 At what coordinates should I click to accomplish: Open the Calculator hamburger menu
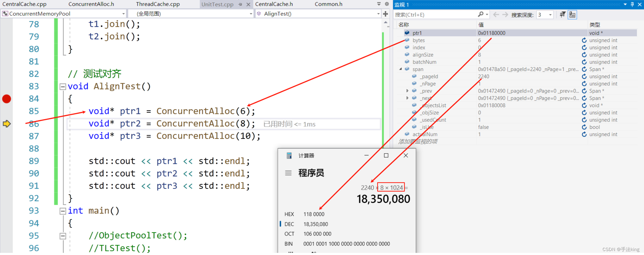[x=288, y=173]
